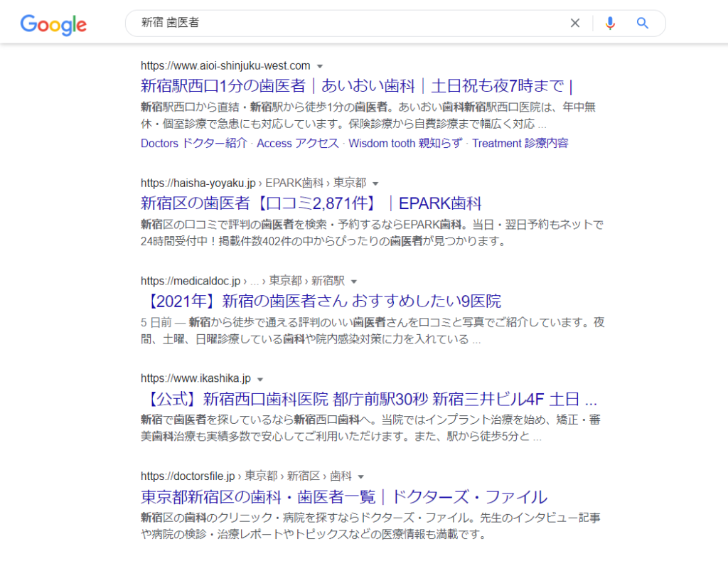Image resolution: width=728 pixels, height=571 pixels.
Task: Click the medicaldoc.jp breadcrumb URL
Action: [242, 281]
